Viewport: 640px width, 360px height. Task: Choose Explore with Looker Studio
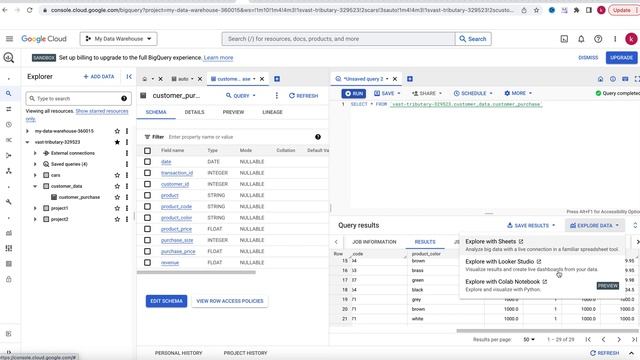(542, 265)
